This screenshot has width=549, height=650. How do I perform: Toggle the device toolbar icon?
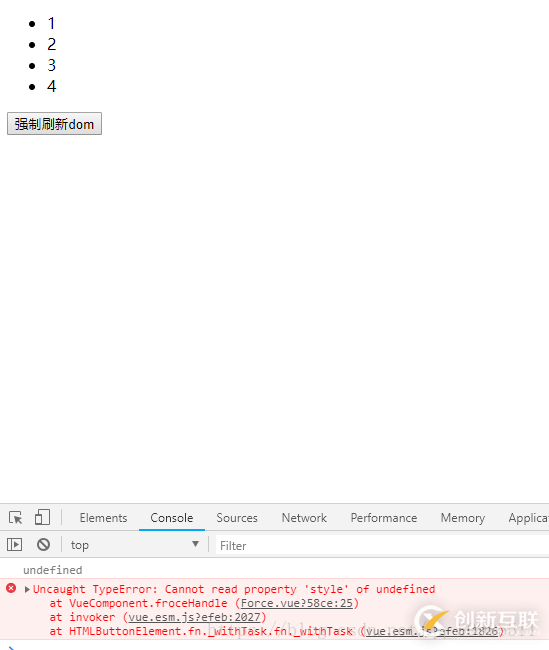[42, 517]
